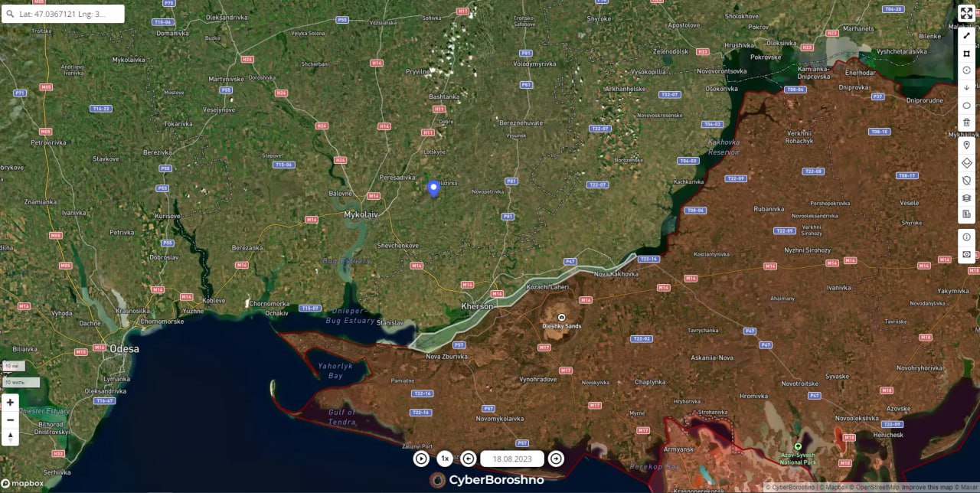This screenshot has height=493, width=980.
Task: Open the date field showing 18.08.2023
Action: coord(512,459)
